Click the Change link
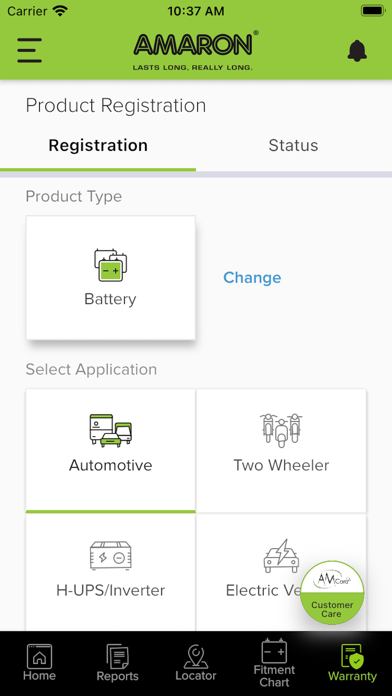Image resolution: width=392 pixels, height=696 pixels. pos(252,277)
